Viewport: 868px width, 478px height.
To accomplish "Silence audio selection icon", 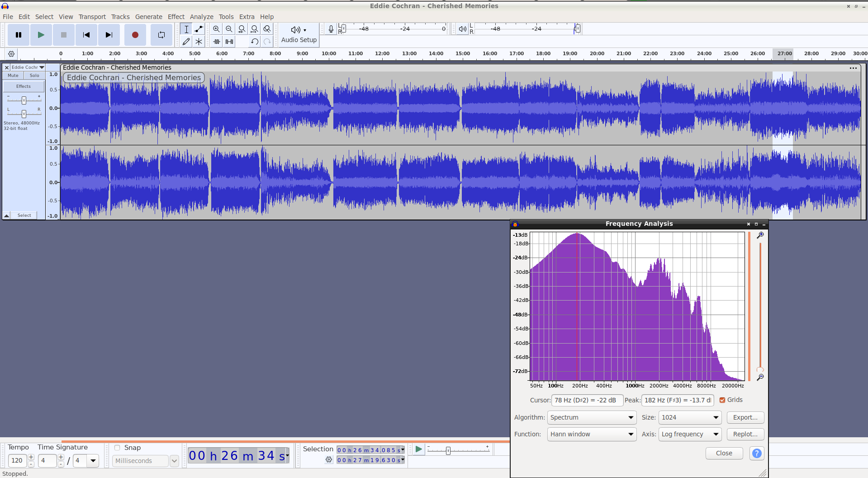I will (x=229, y=41).
